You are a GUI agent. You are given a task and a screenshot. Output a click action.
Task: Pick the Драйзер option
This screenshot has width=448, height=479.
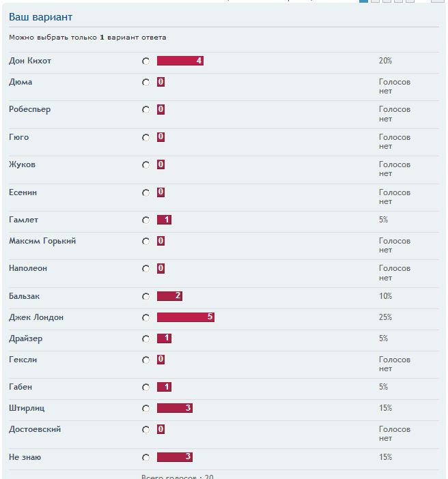click(x=146, y=339)
